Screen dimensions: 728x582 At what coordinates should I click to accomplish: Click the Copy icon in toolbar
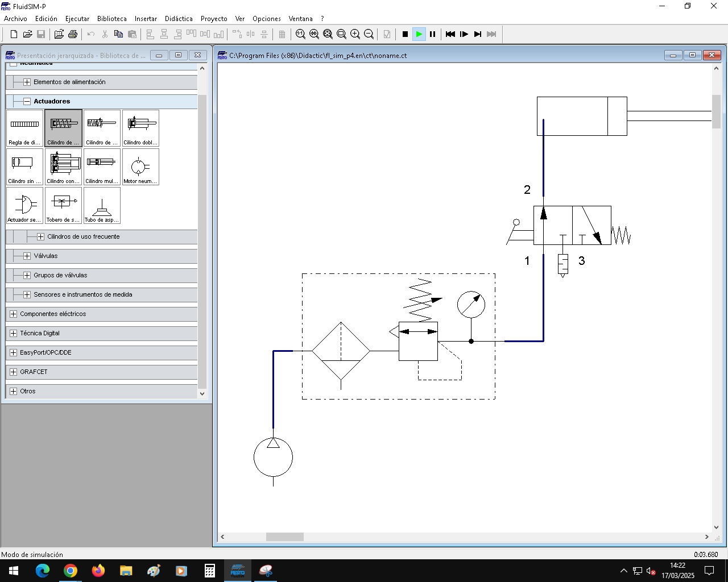[118, 34]
